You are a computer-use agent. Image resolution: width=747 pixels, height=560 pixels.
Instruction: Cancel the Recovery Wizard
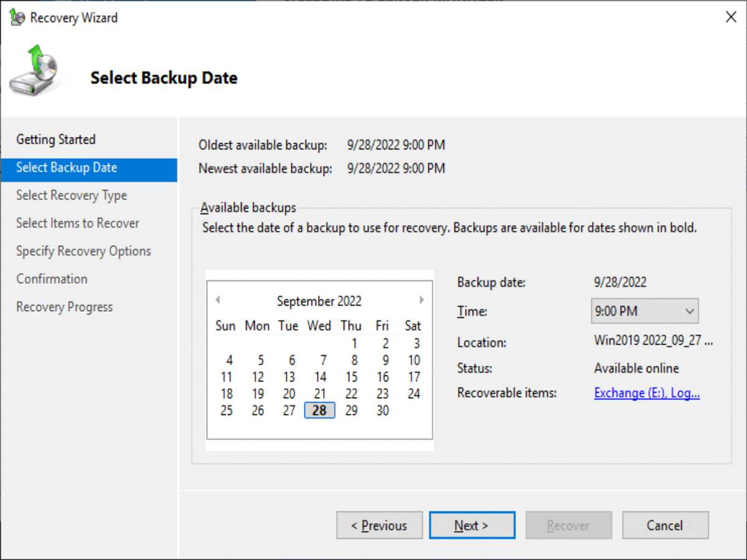click(x=665, y=525)
